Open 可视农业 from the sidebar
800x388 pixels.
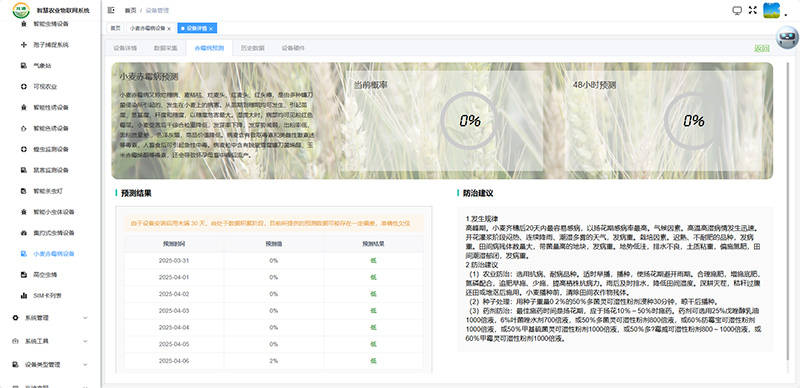[45, 87]
